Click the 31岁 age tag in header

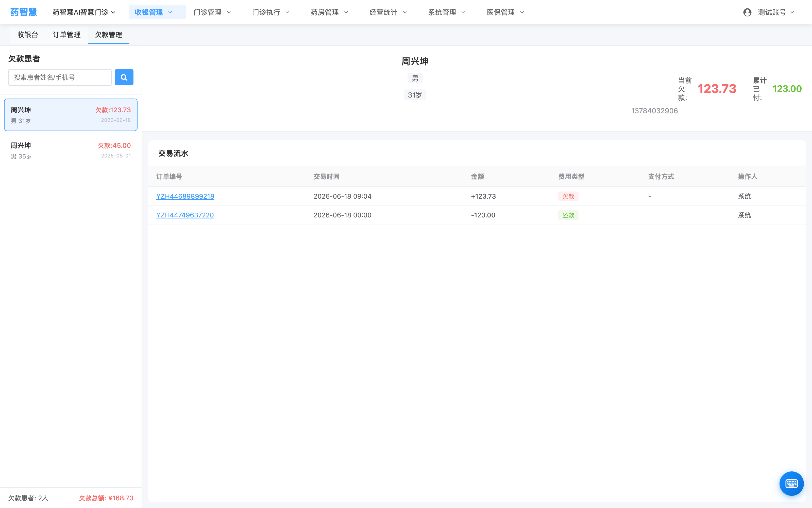(415, 95)
